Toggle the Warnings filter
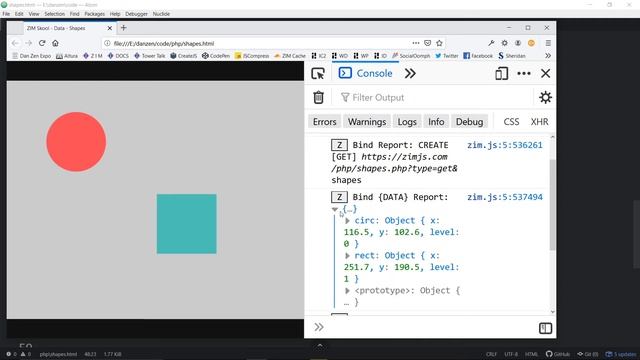Viewport: 640px width, 360px height. click(x=367, y=122)
